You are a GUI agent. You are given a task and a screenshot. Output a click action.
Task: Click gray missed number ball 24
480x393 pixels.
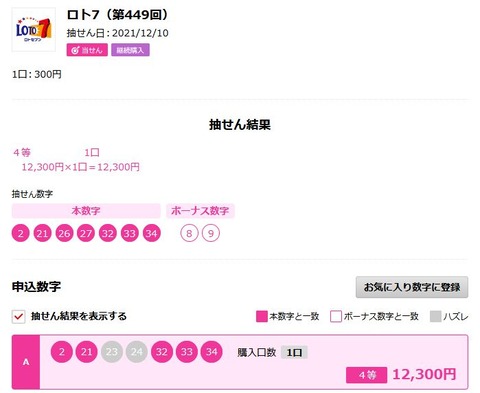click(137, 352)
